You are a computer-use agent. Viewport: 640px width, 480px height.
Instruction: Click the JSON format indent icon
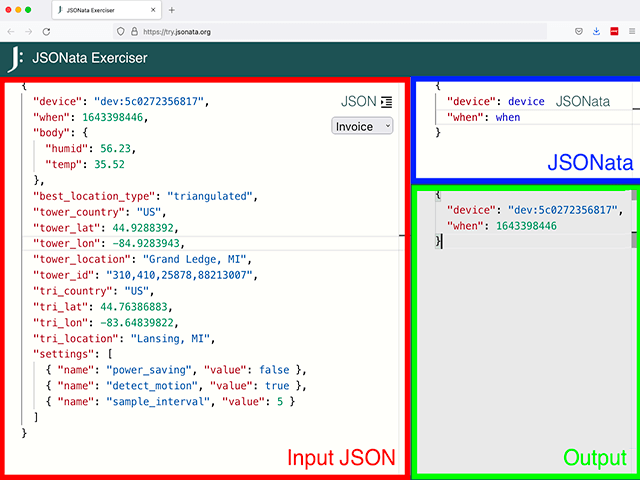[386, 102]
